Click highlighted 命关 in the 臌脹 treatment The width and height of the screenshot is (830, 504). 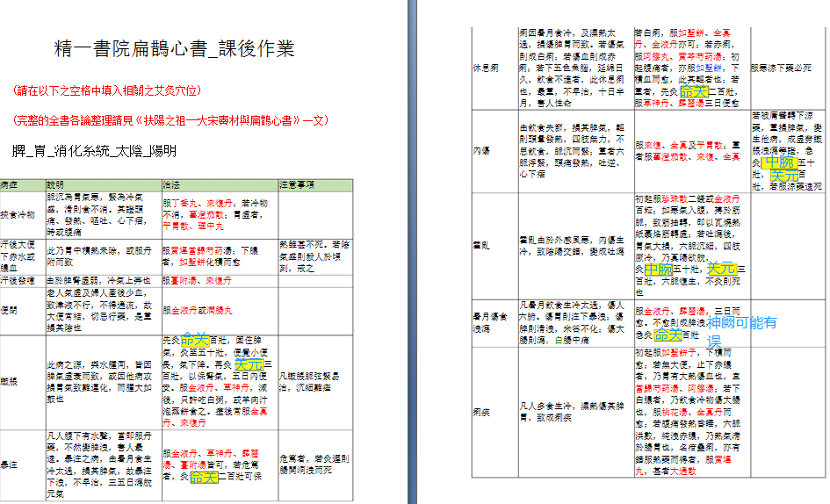[195, 340]
